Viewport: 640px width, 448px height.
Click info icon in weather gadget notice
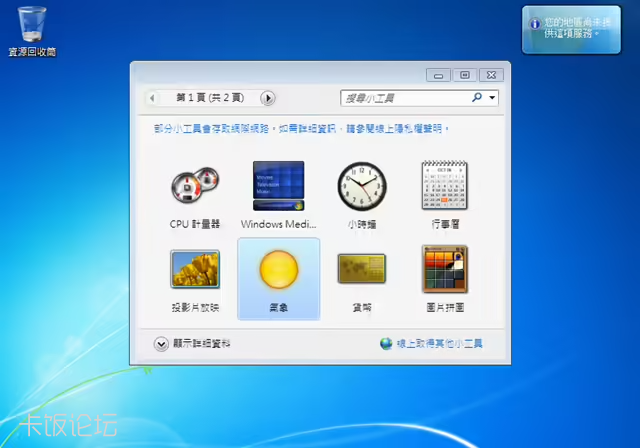click(535, 24)
